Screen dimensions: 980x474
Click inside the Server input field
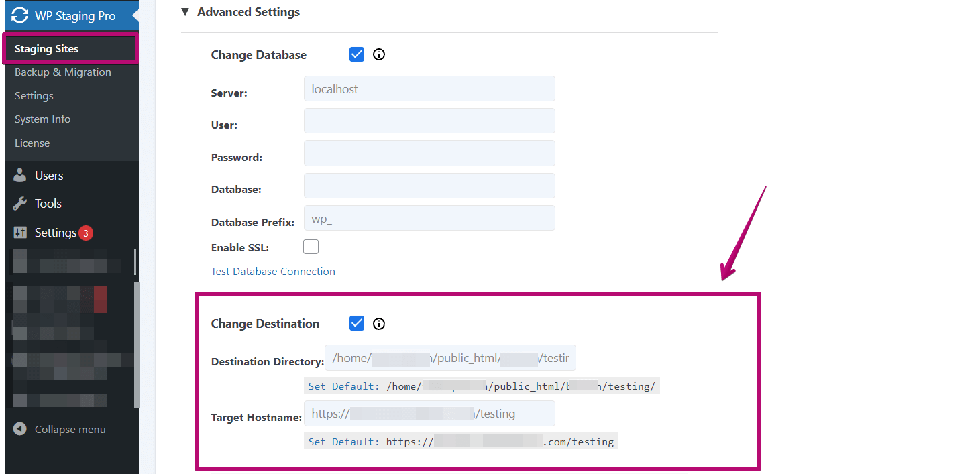[429, 88]
